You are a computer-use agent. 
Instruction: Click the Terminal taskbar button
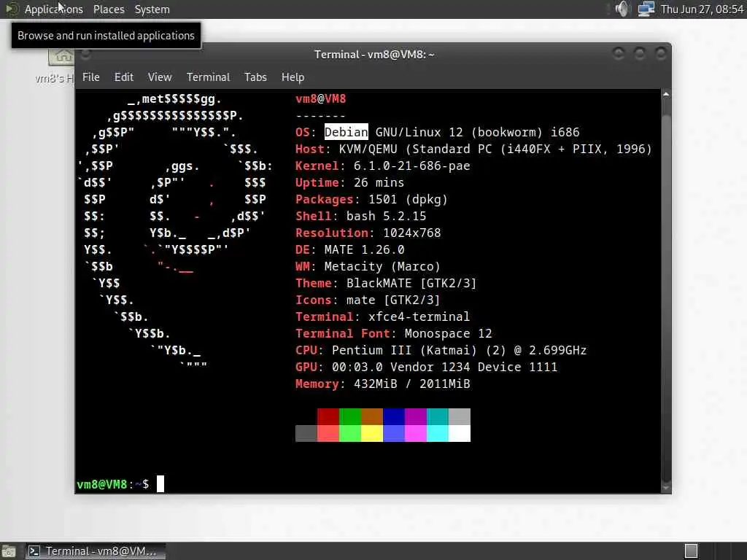click(x=96, y=551)
